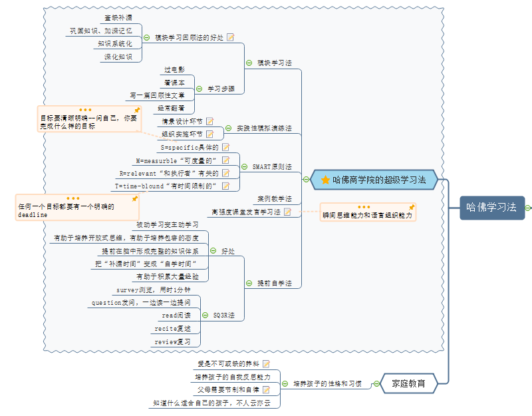Screen dimensions: 532x416
Task: Select the 家庭教育 topic
Action: pos(408,383)
